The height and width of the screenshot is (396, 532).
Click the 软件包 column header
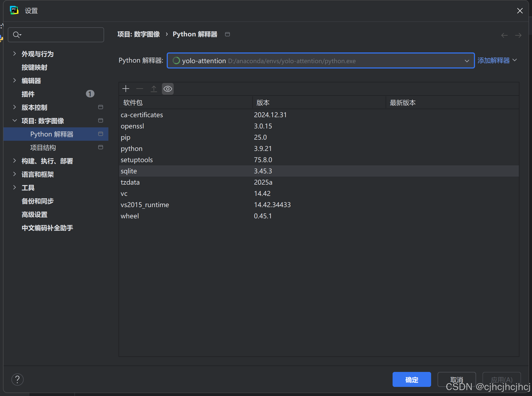point(186,103)
